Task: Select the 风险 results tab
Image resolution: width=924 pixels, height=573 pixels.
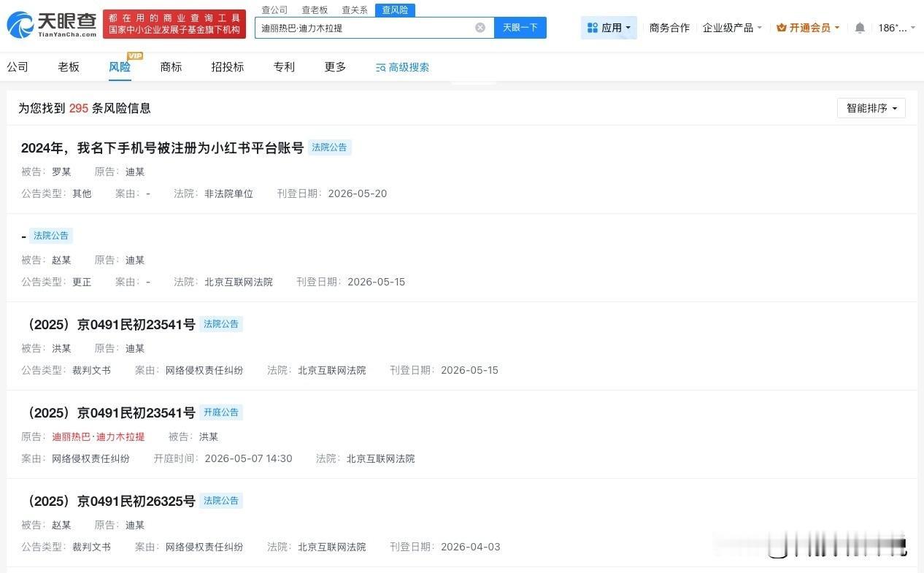Action: [120, 67]
